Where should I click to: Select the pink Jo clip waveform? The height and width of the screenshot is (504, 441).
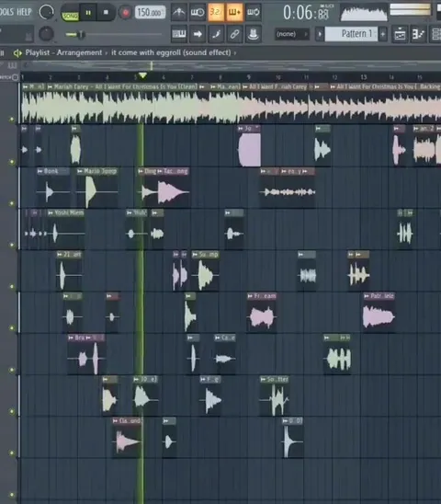[250, 150]
